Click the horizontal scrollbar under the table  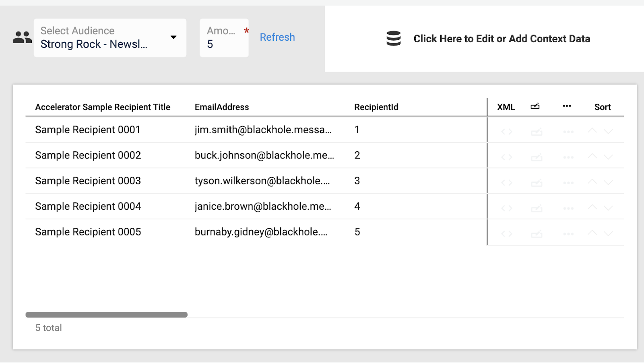pos(107,315)
